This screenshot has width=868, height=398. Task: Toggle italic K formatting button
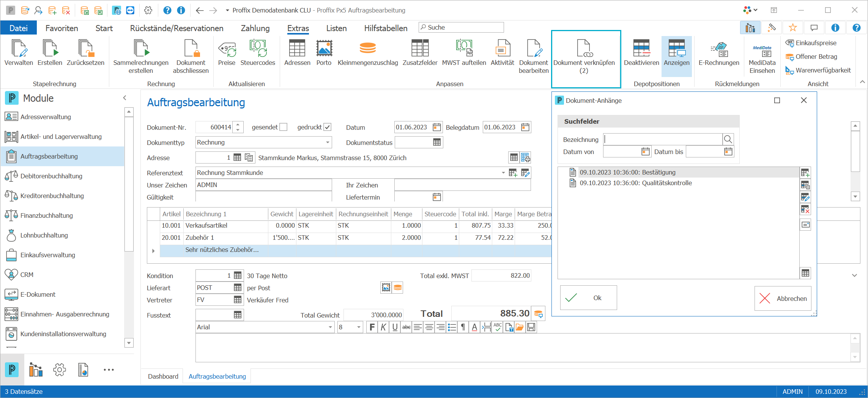coord(383,327)
